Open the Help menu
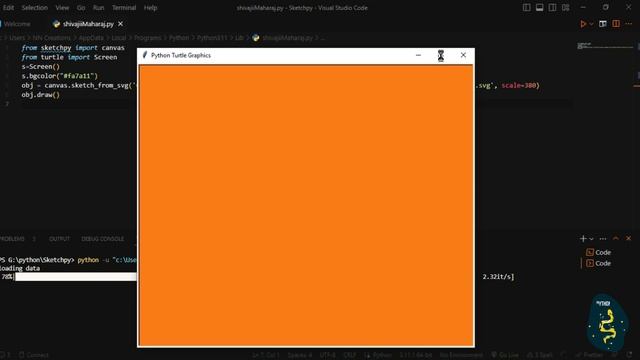Viewport: 640px width, 360px height. 150,8
